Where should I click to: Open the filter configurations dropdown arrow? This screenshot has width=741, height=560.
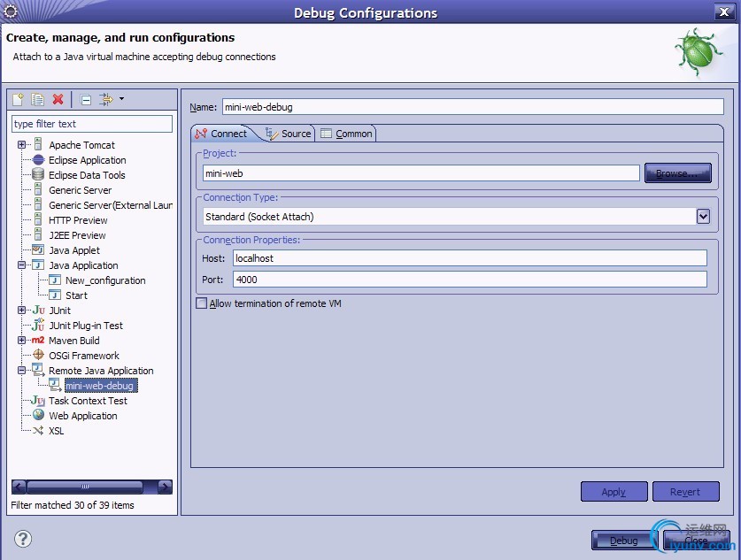tap(121, 99)
